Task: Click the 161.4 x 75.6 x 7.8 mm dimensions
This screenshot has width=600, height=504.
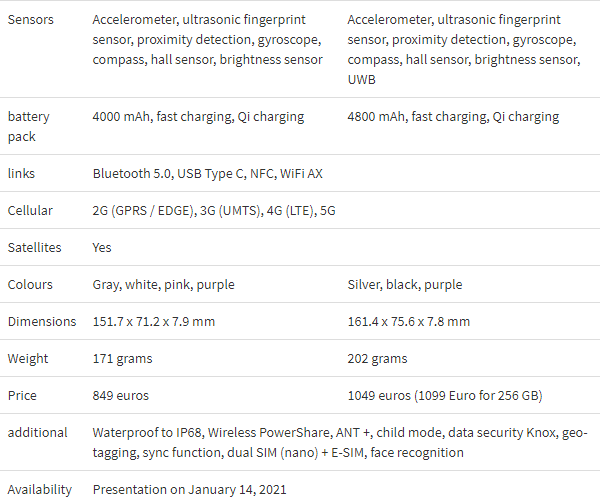Action: pyautogui.click(x=409, y=321)
